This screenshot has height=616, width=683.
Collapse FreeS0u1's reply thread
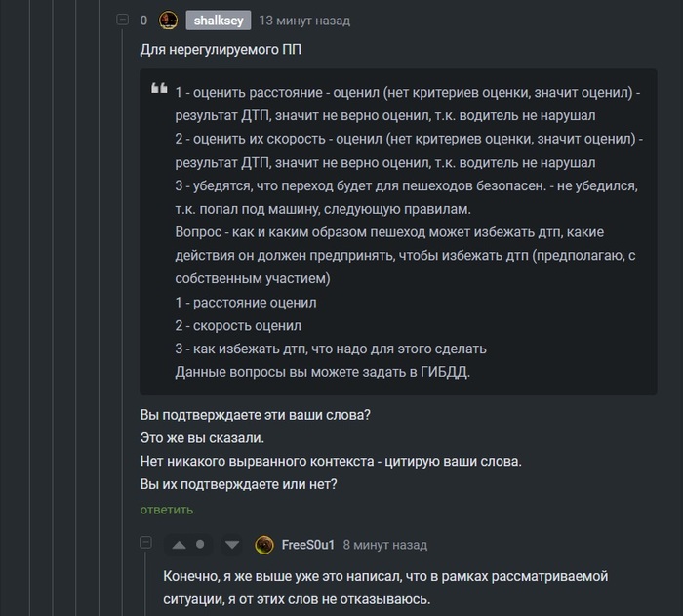(x=145, y=544)
